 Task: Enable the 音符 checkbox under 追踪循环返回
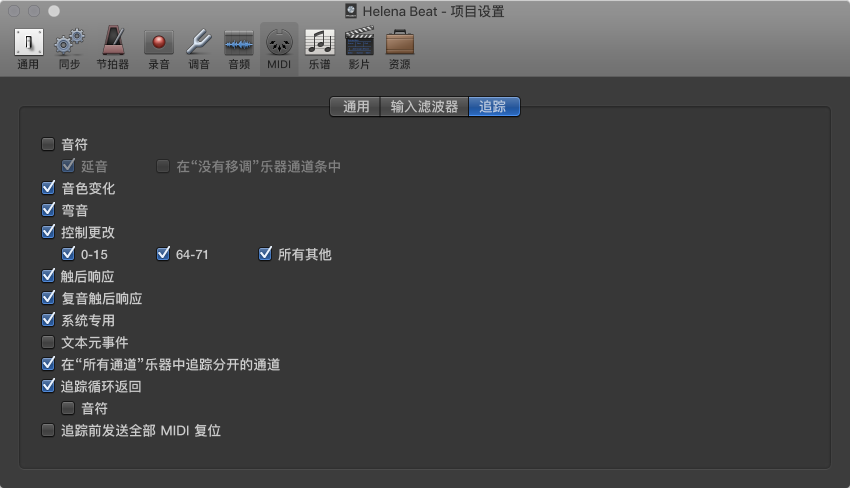pyautogui.click(x=68, y=408)
